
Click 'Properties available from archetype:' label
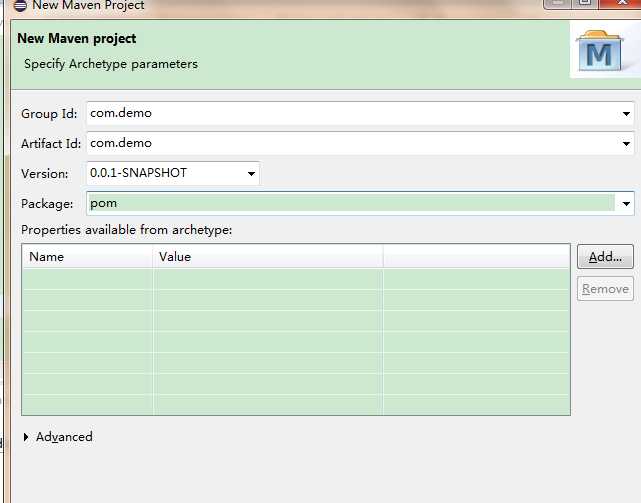[x=126, y=230]
